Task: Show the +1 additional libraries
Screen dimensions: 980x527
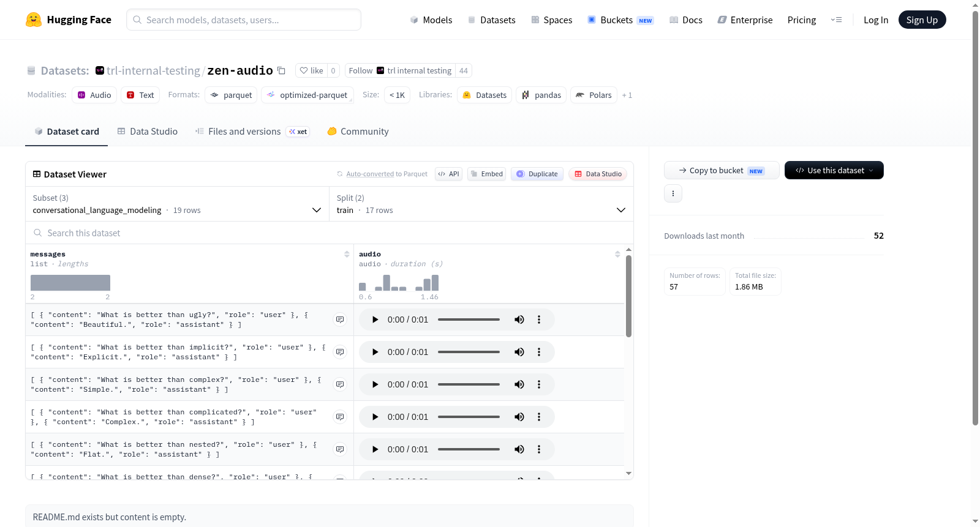Action: click(627, 95)
